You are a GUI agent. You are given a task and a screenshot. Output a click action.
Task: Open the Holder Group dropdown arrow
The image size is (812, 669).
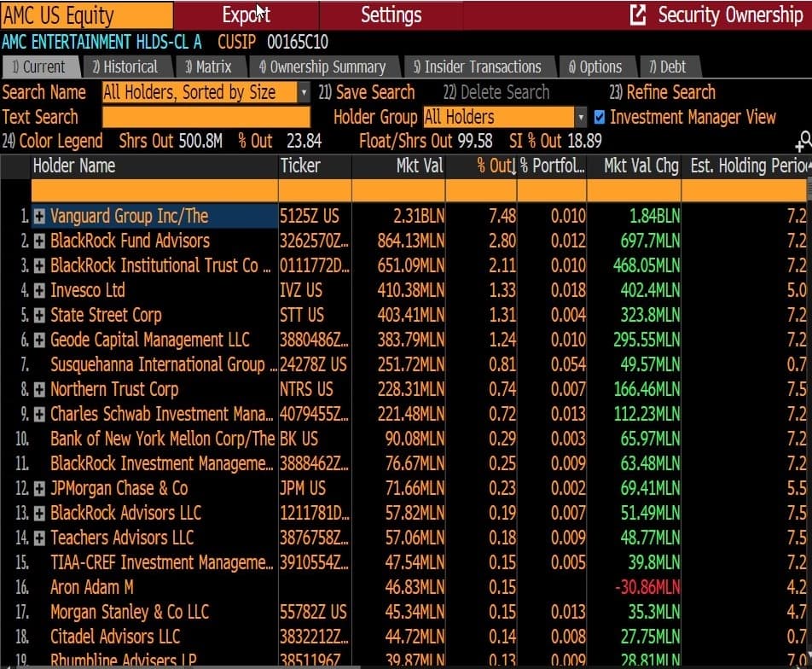581,117
